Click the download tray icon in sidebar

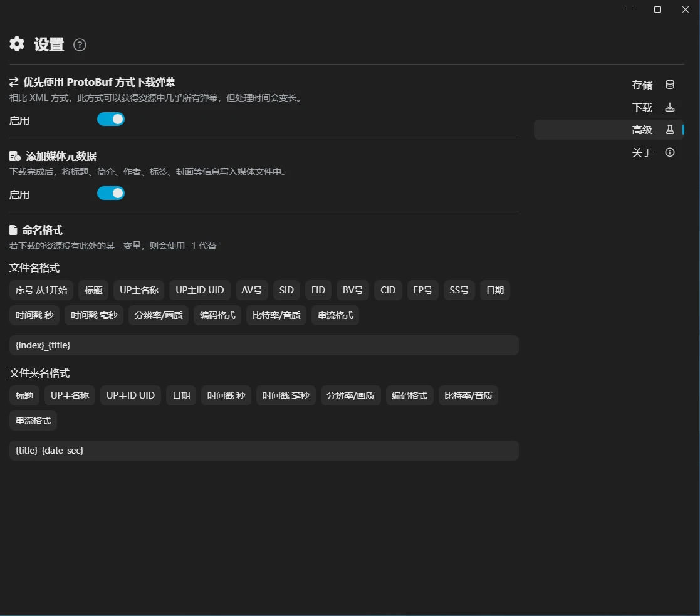[x=670, y=107]
